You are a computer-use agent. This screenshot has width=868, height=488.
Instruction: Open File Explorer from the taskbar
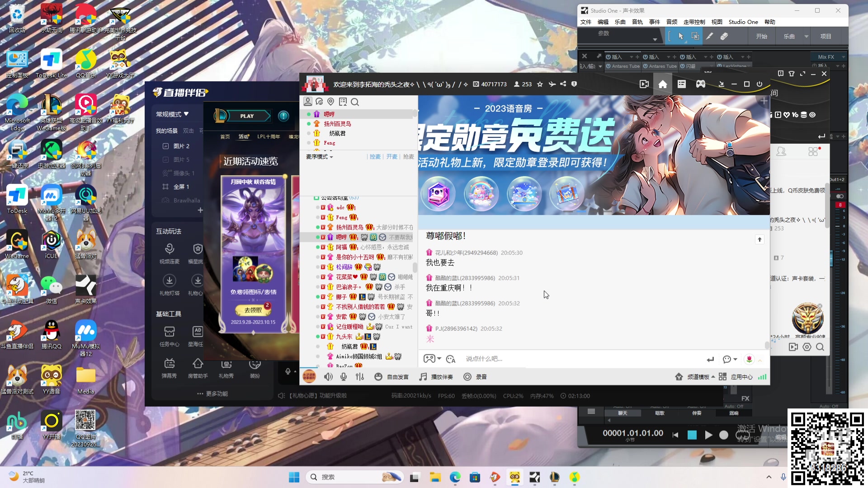[435, 477]
